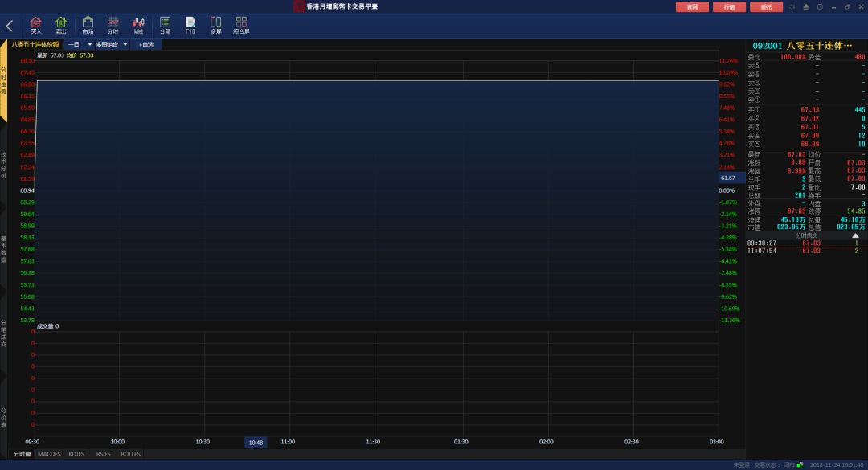This screenshot has height=470, width=868.
Task: Click the green connection status icon
Action: click(800, 465)
